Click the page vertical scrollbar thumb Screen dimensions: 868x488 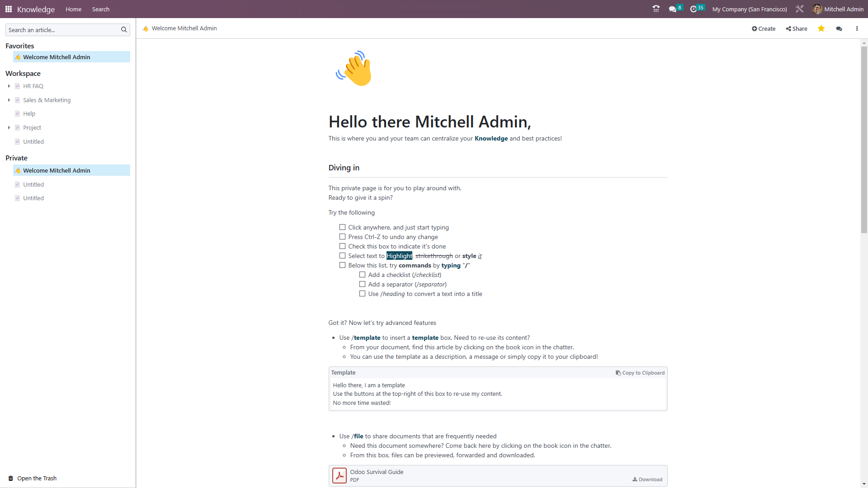pos(864,140)
